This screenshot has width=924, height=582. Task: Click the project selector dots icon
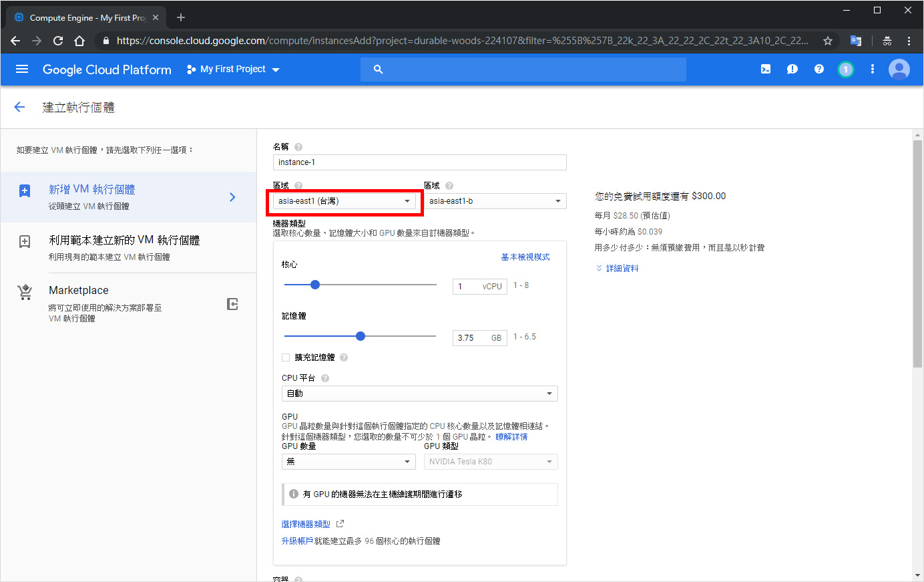coord(192,69)
